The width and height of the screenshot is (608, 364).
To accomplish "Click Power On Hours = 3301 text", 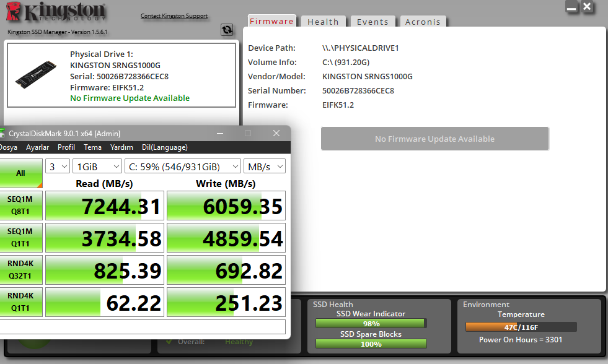I will (521, 340).
